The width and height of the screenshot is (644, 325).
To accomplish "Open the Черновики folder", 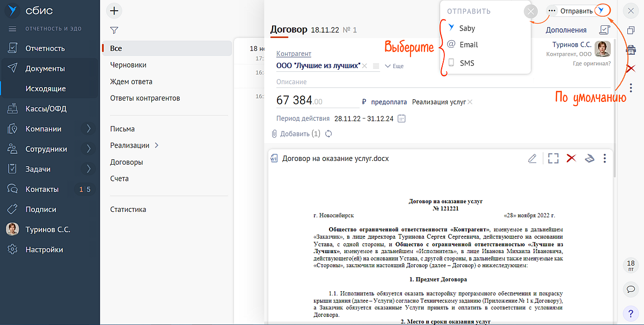I will pyautogui.click(x=128, y=65).
